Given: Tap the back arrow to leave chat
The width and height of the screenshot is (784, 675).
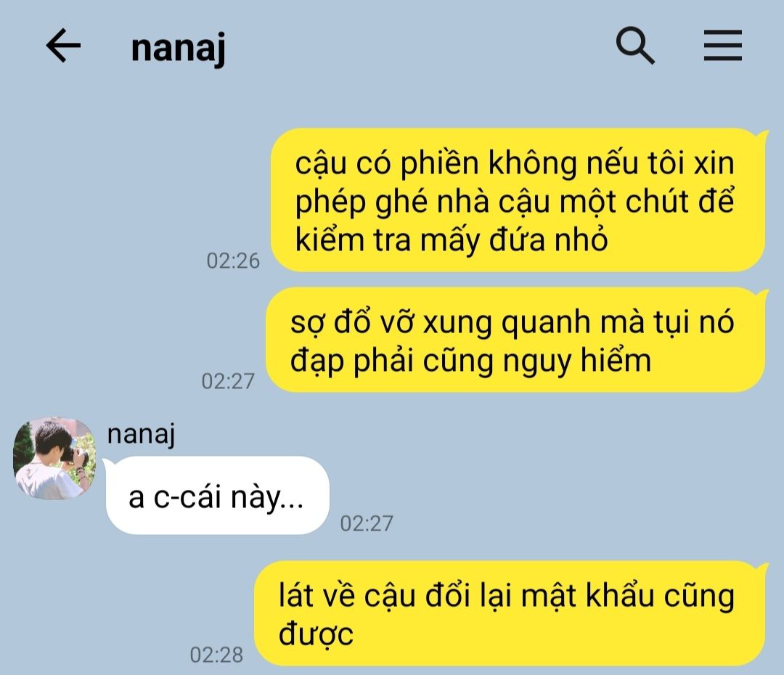Looking at the screenshot, I should [x=63, y=46].
